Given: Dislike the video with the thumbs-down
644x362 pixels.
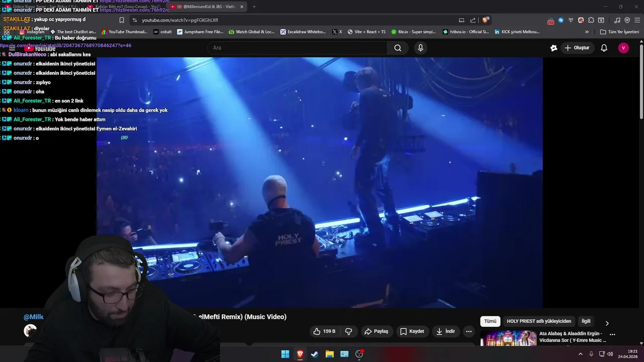Looking at the screenshot, I should click(349, 331).
